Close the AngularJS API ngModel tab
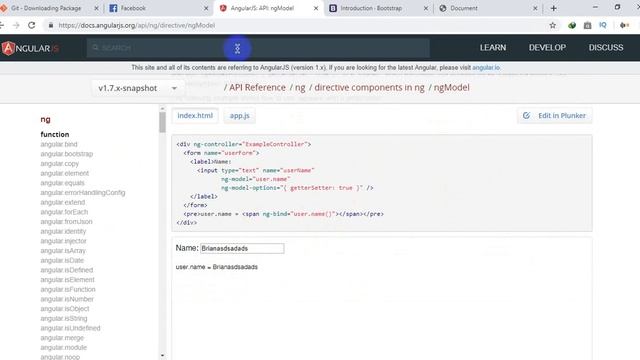Viewport: 640px width, 360px height. pos(316,8)
